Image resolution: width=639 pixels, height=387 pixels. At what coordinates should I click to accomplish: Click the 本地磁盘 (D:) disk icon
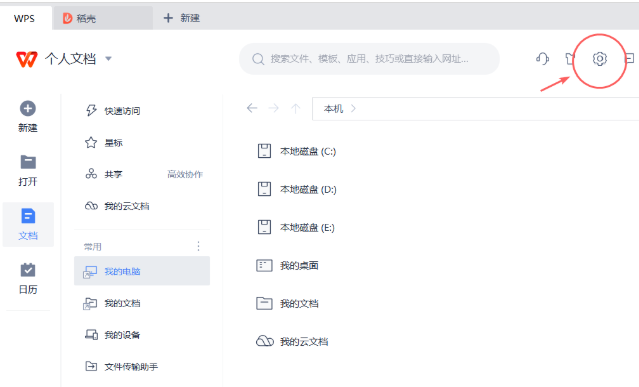(264, 189)
